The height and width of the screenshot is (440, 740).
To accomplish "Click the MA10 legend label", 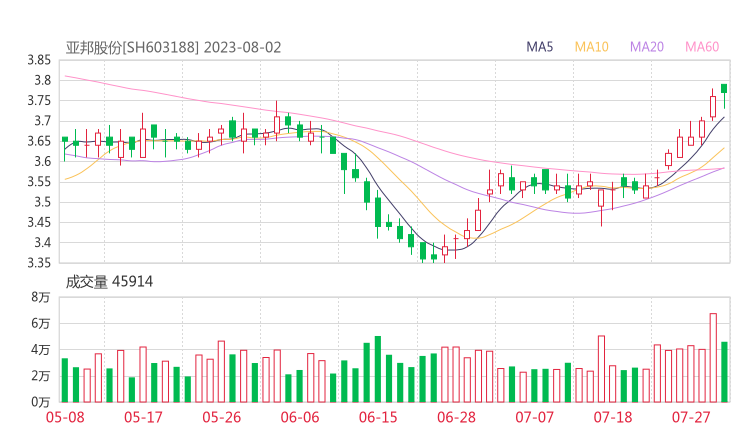I will coord(591,47).
